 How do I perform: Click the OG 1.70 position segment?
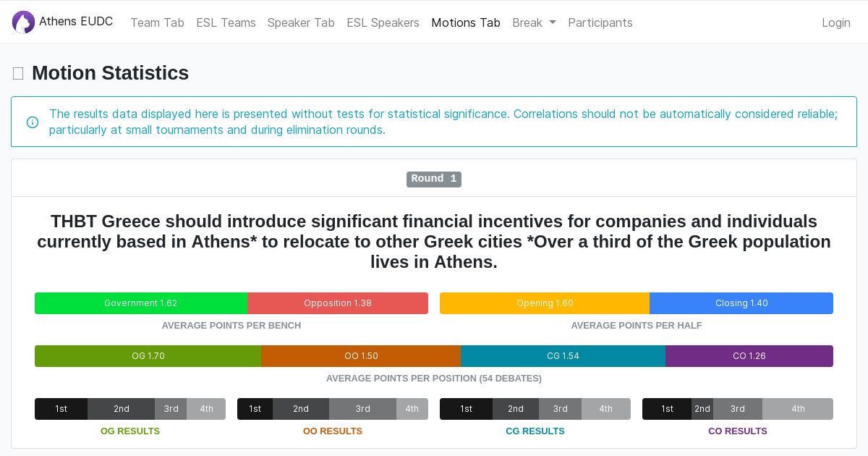pos(148,356)
